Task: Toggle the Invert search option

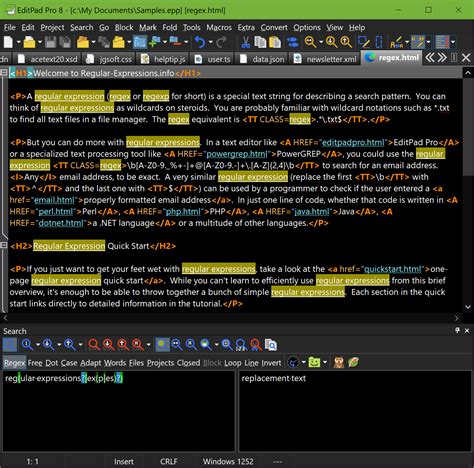Action: point(271,363)
